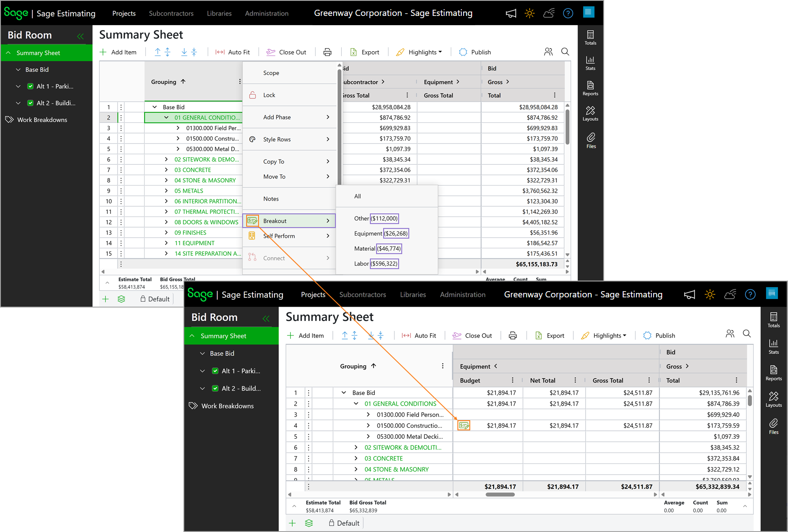Click weather cloud icon in front window header

[x=730, y=294]
